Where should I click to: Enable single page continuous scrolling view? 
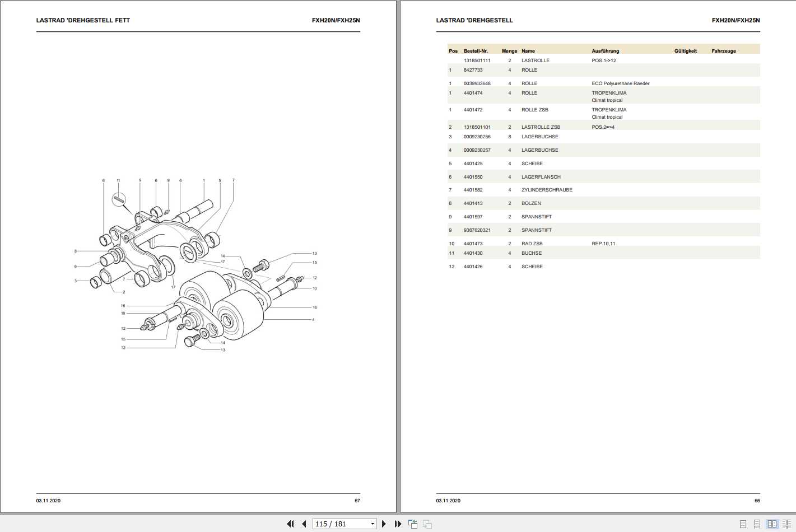pyautogui.click(x=757, y=524)
